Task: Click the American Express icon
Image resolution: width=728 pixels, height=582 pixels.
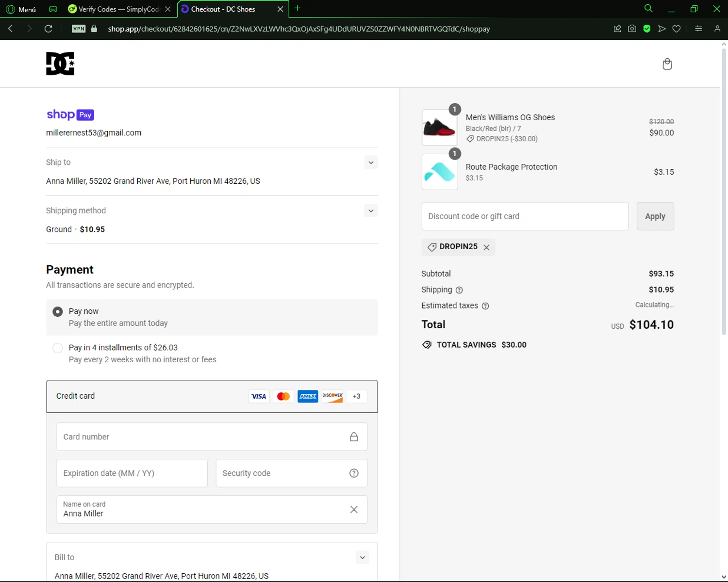Action: (308, 396)
